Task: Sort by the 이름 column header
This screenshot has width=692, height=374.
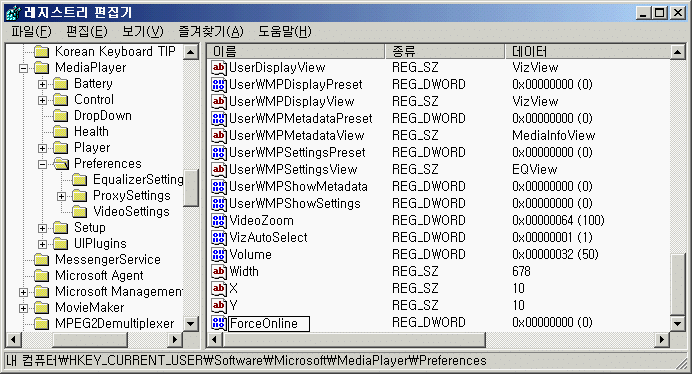Action: click(x=296, y=52)
